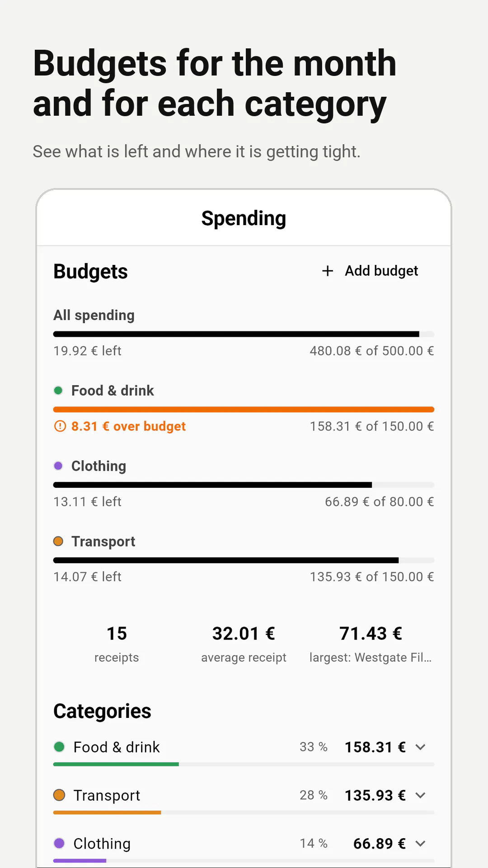Select the purple dot next to Clothing budget
488x868 pixels.
click(x=58, y=466)
